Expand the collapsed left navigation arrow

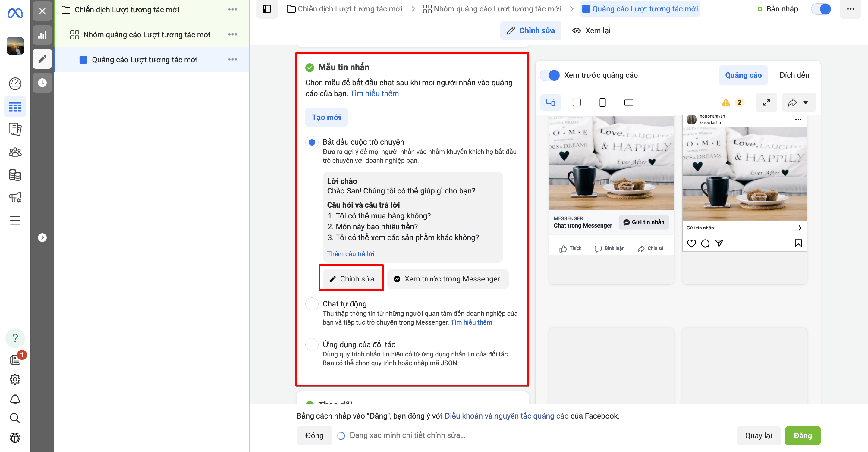point(42,237)
